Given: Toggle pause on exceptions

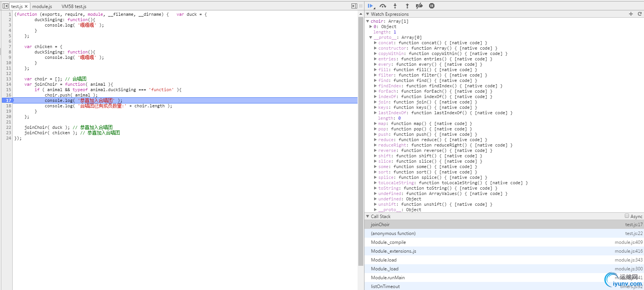Looking at the screenshot, I should (x=432, y=6).
